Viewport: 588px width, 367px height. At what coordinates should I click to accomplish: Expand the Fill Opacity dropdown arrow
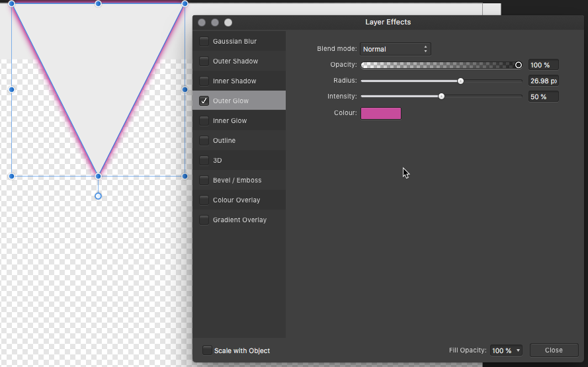518,350
